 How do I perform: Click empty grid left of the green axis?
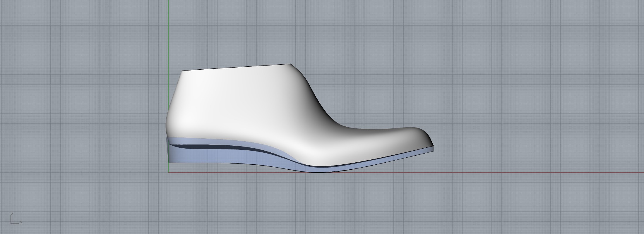pos(88,117)
